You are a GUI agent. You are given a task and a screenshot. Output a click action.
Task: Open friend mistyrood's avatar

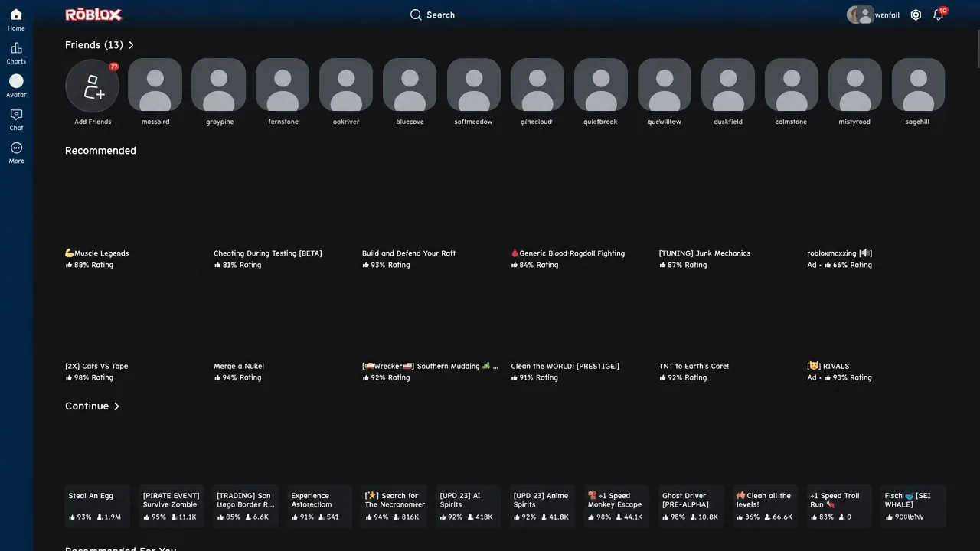854,86
